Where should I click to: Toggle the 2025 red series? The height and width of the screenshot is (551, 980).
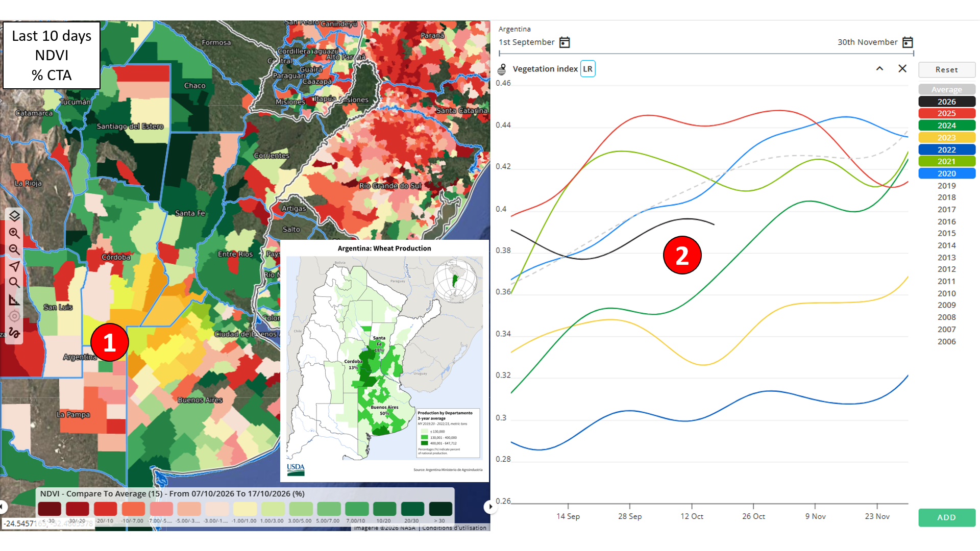(947, 113)
